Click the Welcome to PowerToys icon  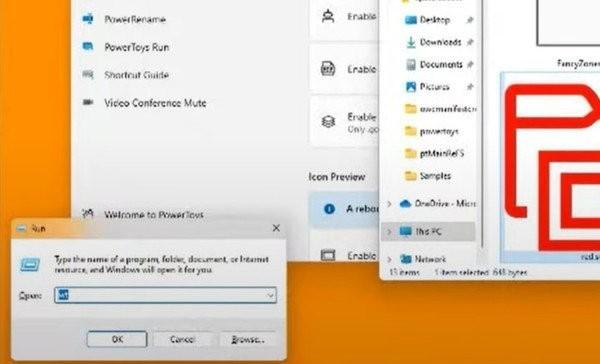click(x=88, y=213)
